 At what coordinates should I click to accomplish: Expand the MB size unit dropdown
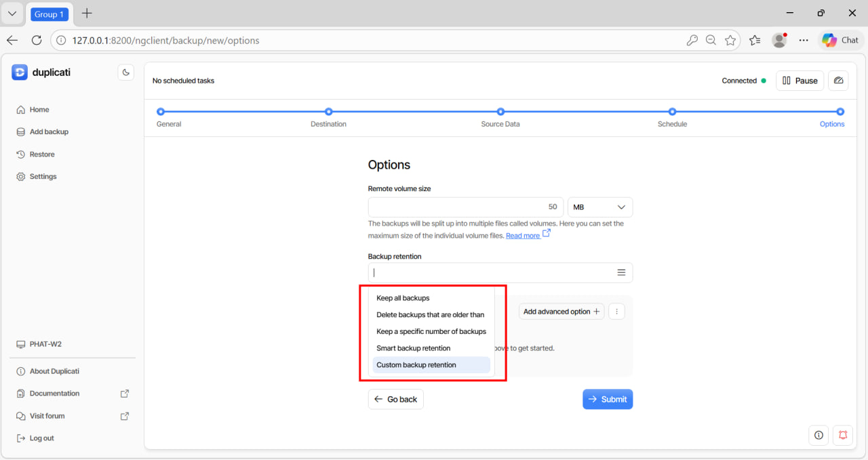(x=599, y=207)
